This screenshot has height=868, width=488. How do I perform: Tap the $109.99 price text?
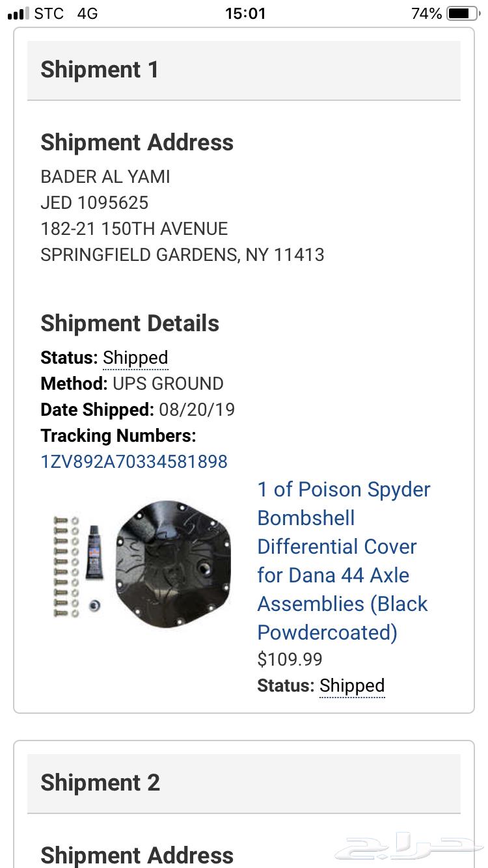tap(290, 659)
